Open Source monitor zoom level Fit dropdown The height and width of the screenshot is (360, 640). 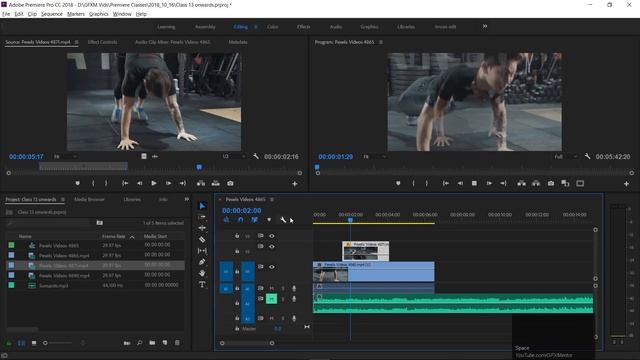coord(65,156)
